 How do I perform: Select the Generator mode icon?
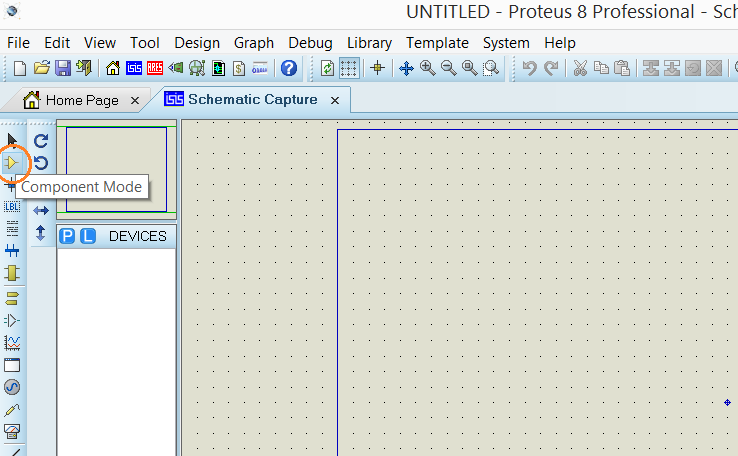point(12,387)
